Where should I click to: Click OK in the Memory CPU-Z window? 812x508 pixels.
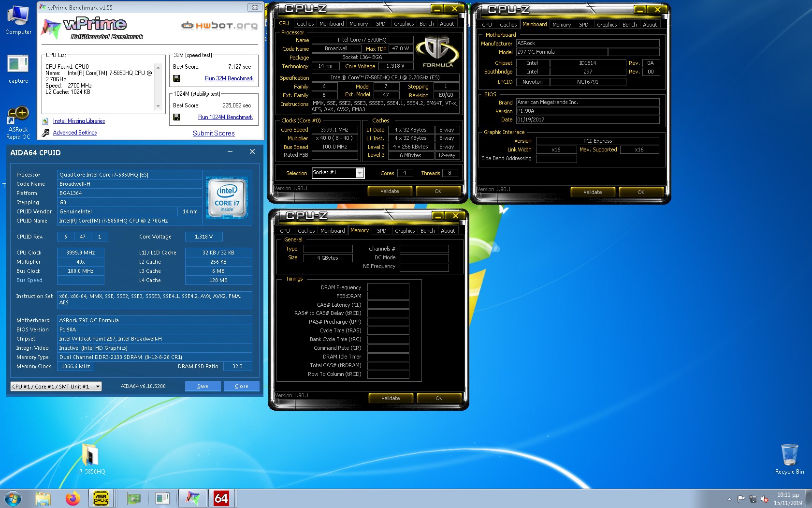[x=439, y=398]
